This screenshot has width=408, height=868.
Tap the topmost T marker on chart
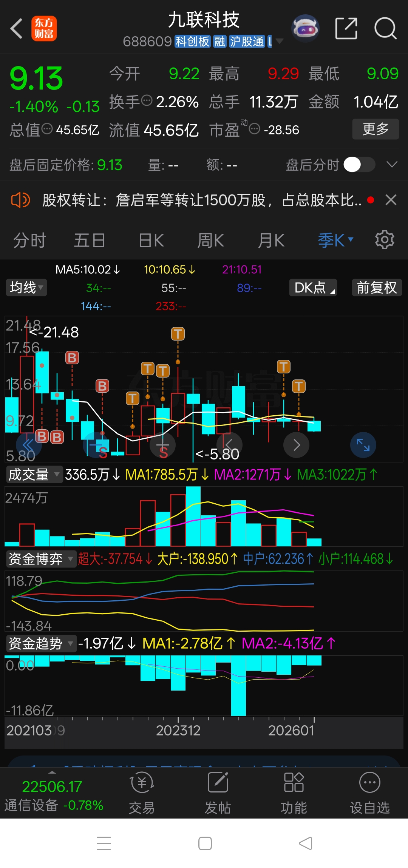[x=178, y=334]
